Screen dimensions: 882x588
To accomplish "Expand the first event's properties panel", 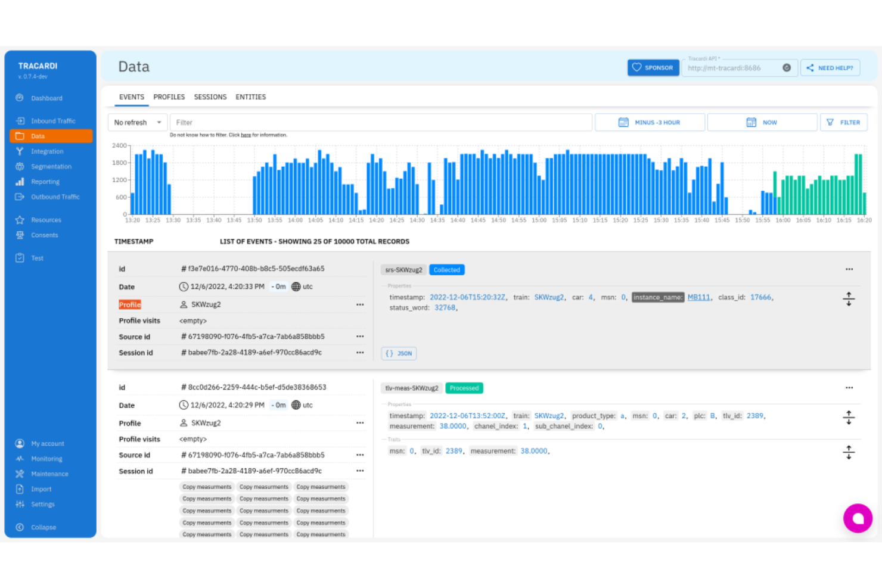I will (849, 298).
